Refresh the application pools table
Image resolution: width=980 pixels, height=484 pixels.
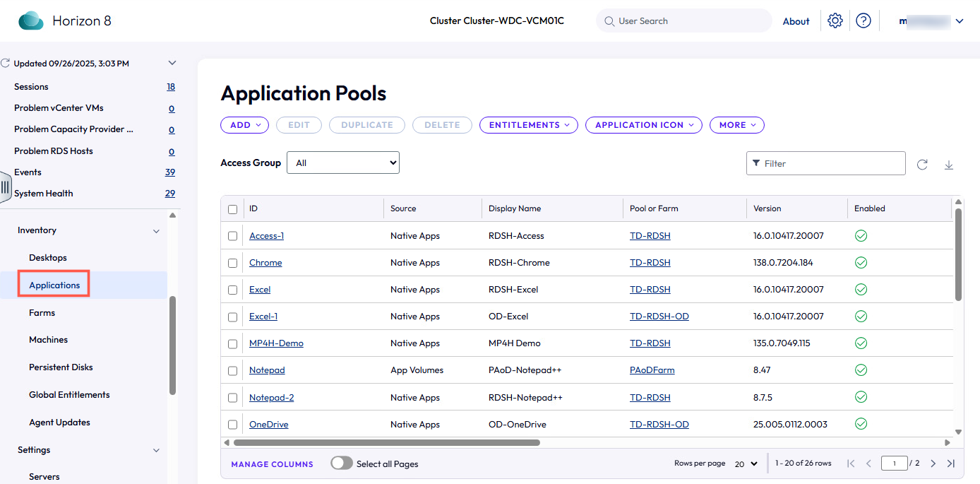(x=922, y=164)
